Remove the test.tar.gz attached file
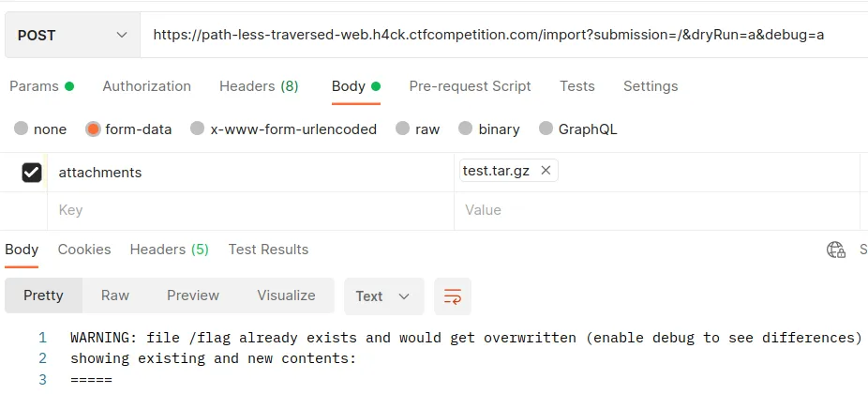868x394 pixels. click(546, 171)
